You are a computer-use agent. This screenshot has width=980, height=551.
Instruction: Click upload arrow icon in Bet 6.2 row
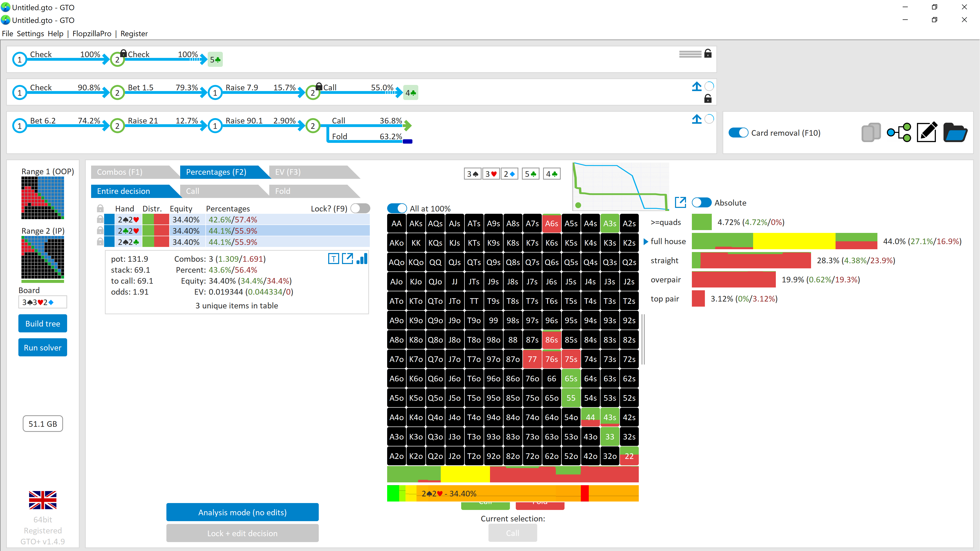tap(696, 119)
